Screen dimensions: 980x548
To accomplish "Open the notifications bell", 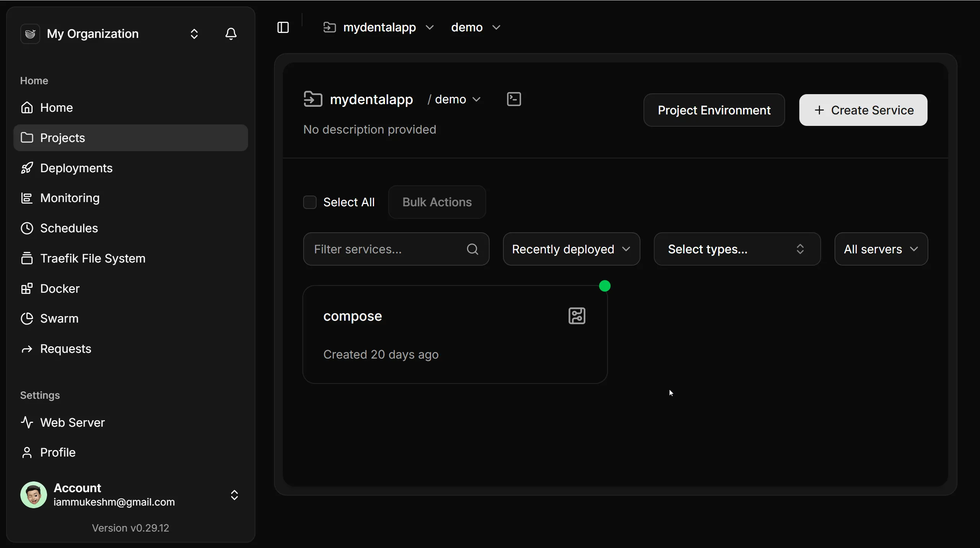I will pos(231,34).
